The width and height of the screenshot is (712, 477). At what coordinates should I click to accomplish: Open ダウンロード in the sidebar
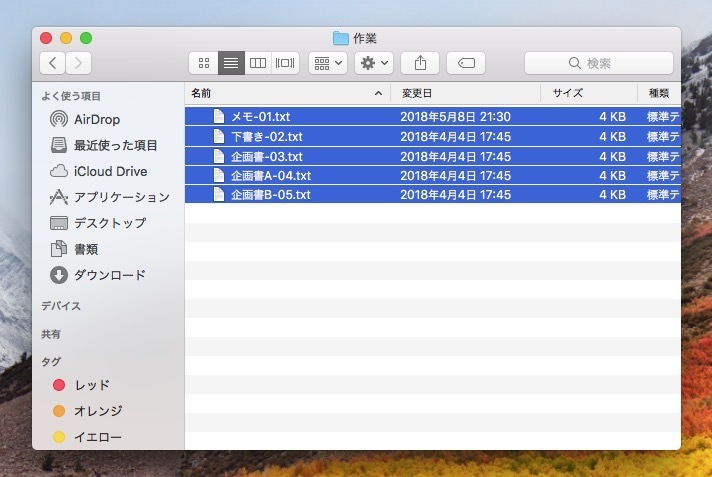pos(109,275)
